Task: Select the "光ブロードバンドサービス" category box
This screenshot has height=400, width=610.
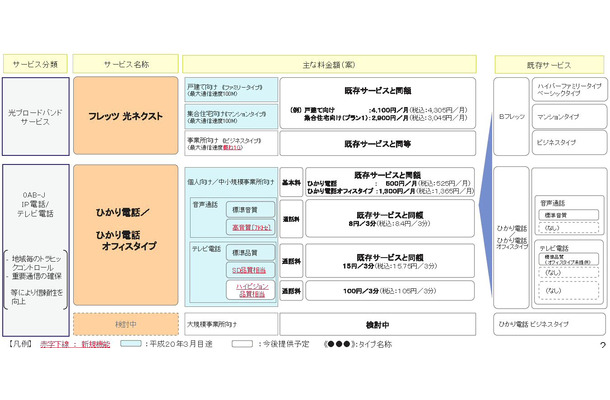Action: [36, 116]
